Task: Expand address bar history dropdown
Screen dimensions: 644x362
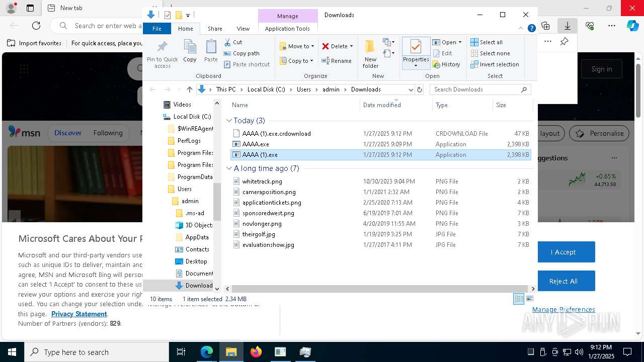Action: tap(411, 89)
